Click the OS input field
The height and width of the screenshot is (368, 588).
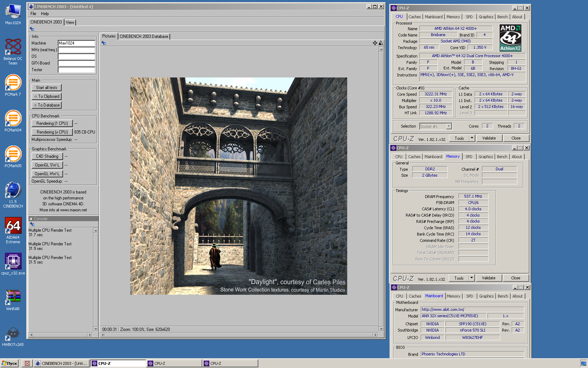click(x=76, y=56)
